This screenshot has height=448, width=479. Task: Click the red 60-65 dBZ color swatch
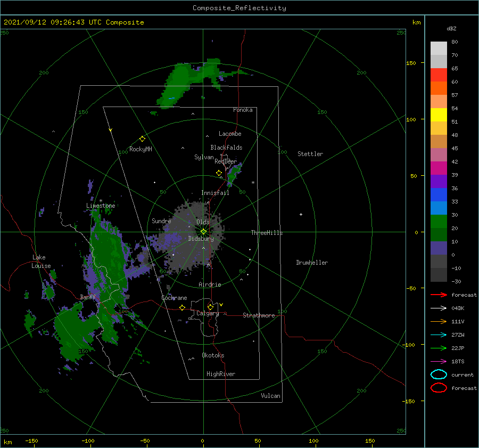[439, 75]
